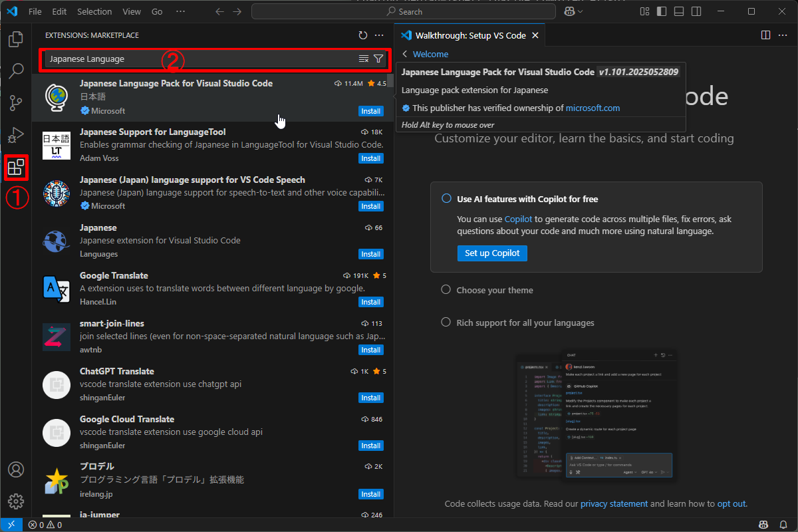Open the Selection menu
The width and height of the screenshot is (798, 532).
(x=94, y=11)
